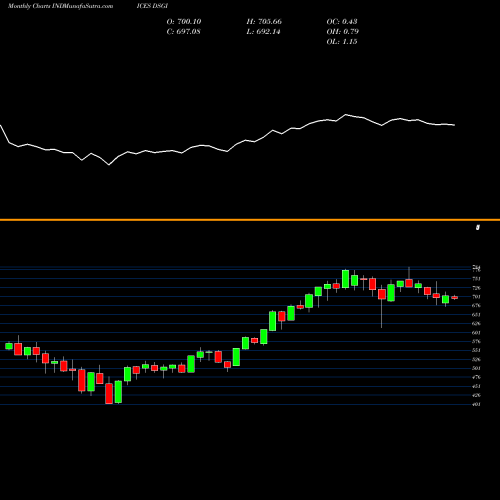Click the 'Monthly Charts INDMunafaSutra.com' title text
The width and height of the screenshot is (500, 500).
point(60,6)
